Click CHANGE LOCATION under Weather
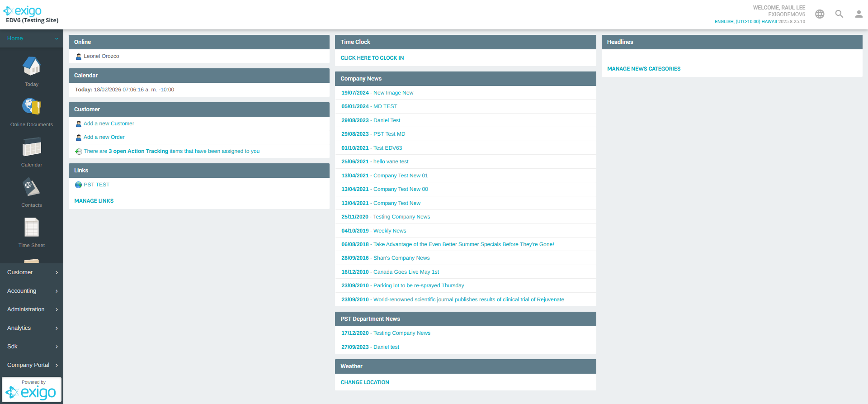 365,382
